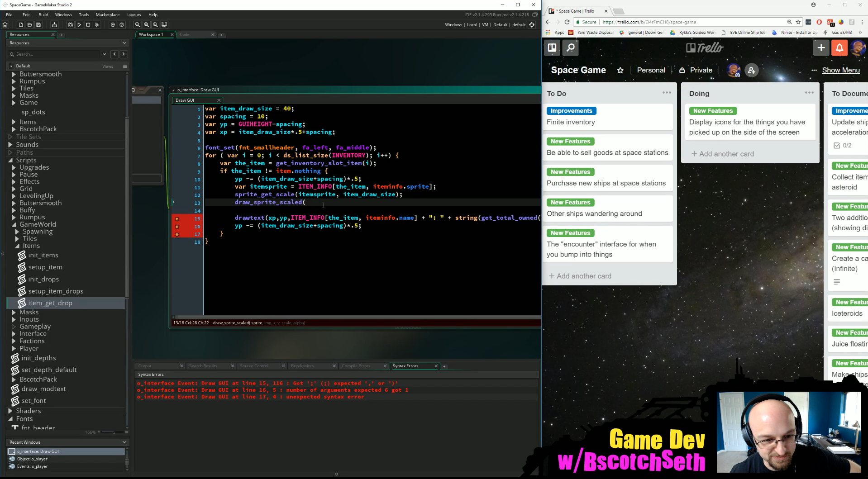
Task: Collapse the GameWorld scripts folder
Action: [x=14, y=224]
